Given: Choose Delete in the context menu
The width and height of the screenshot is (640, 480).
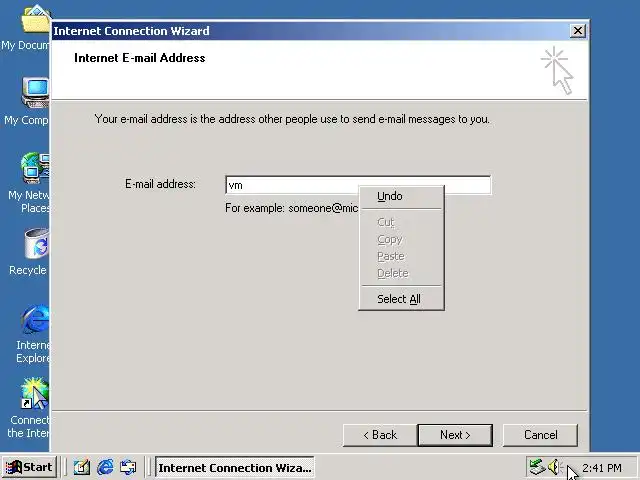Looking at the screenshot, I should point(401,273).
